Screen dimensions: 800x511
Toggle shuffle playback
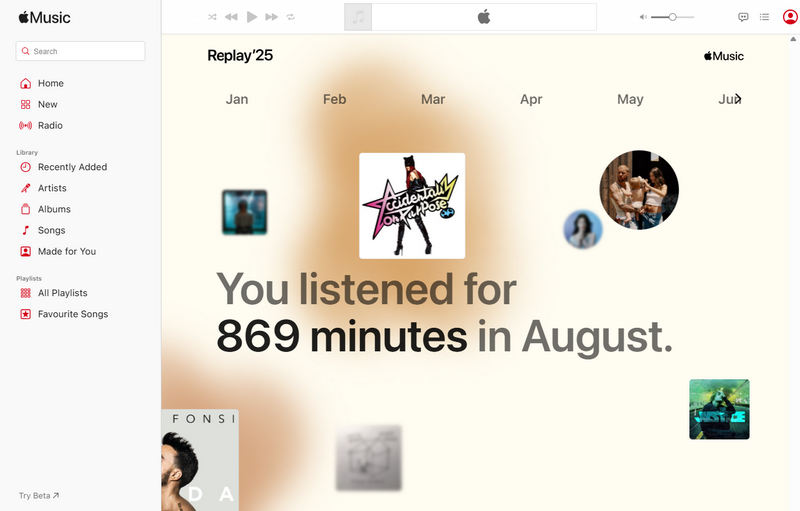point(212,17)
